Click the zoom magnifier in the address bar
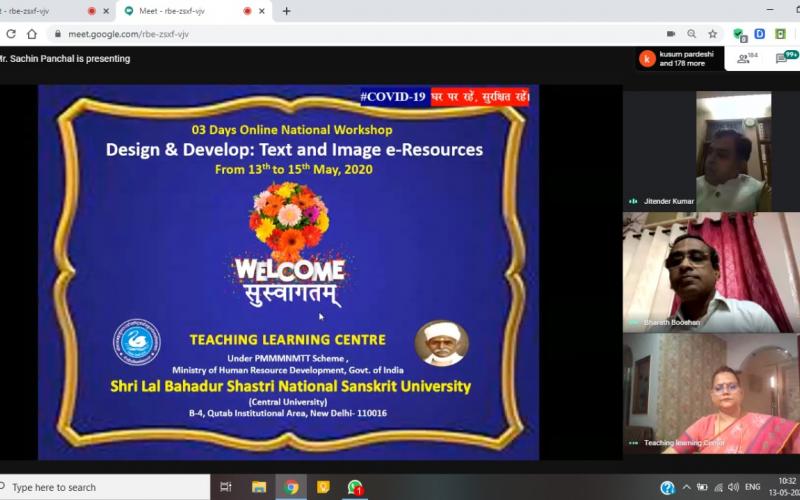Viewport: 800px width, 500px height. click(x=691, y=34)
